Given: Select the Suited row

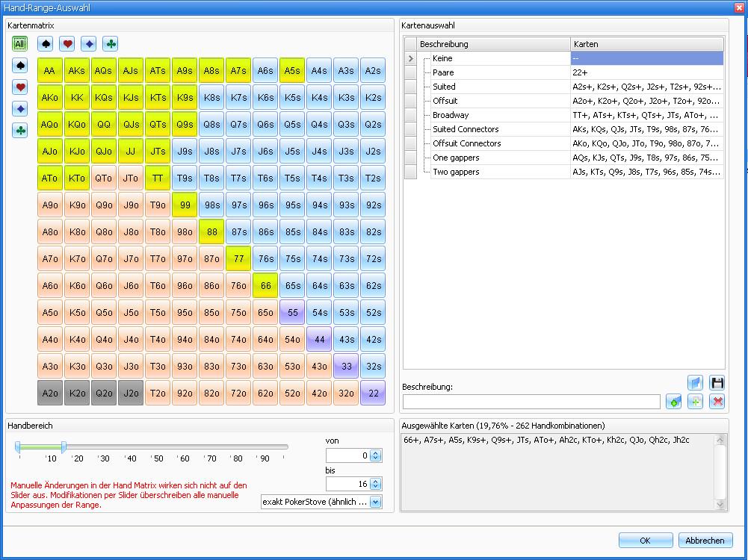Looking at the screenshot, I should 564,87.
